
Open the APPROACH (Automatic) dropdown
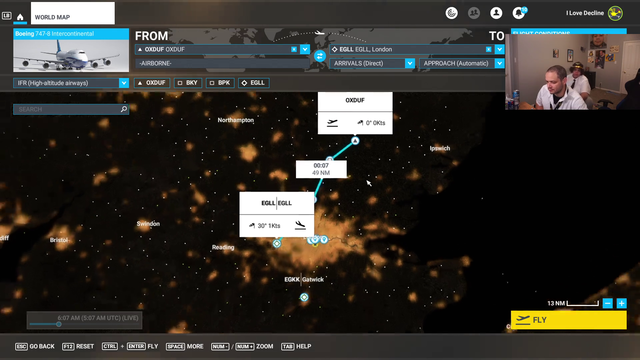pos(499,63)
